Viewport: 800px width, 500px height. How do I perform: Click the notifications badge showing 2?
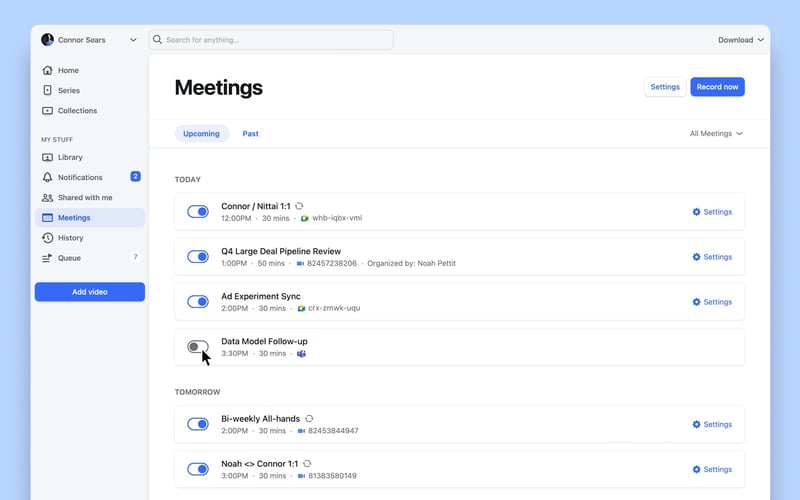pos(135,177)
